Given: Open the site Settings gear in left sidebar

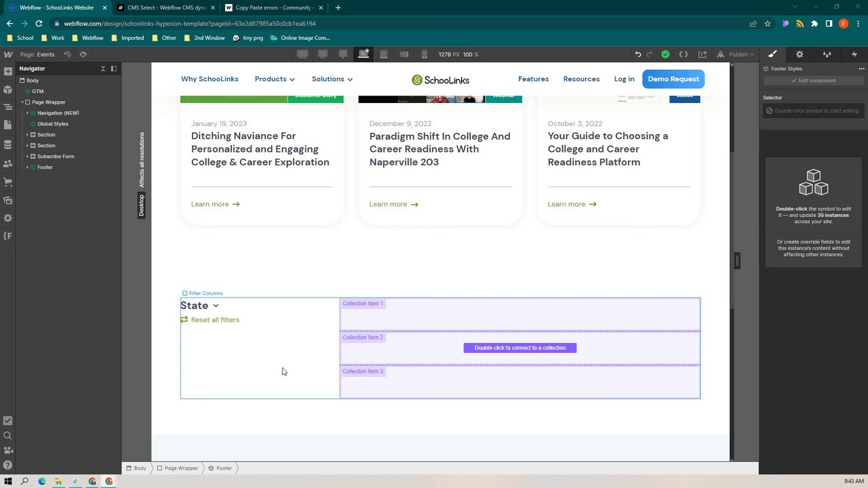Looking at the screenshot, I should point(8,218).
